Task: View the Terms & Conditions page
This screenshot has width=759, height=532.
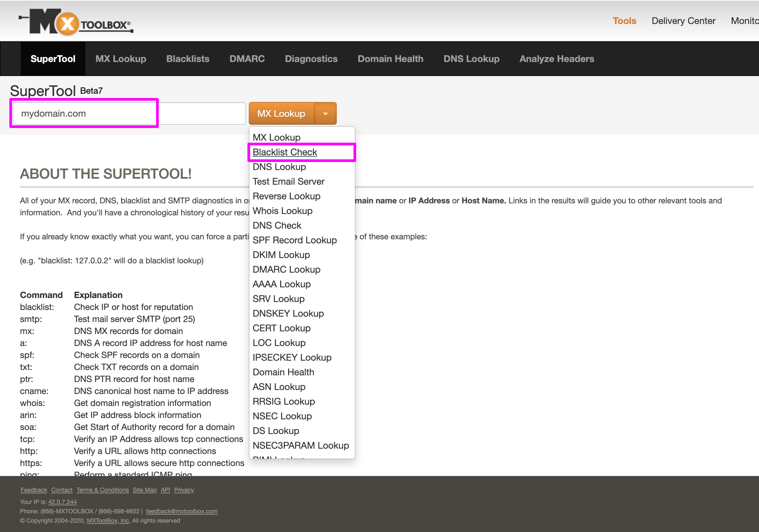Action: click(102, 490)
